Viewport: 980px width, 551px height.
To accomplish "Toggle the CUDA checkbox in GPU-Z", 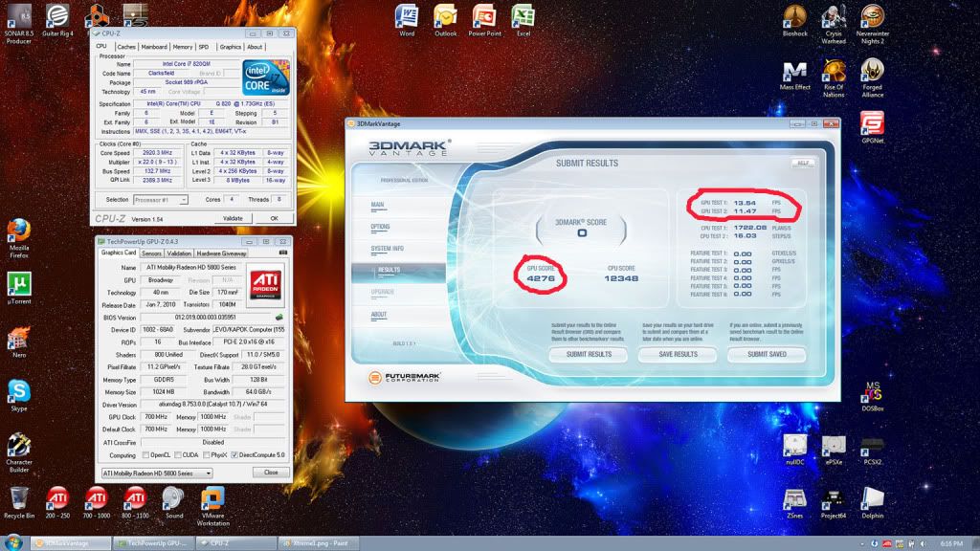I will click(178, 454).
